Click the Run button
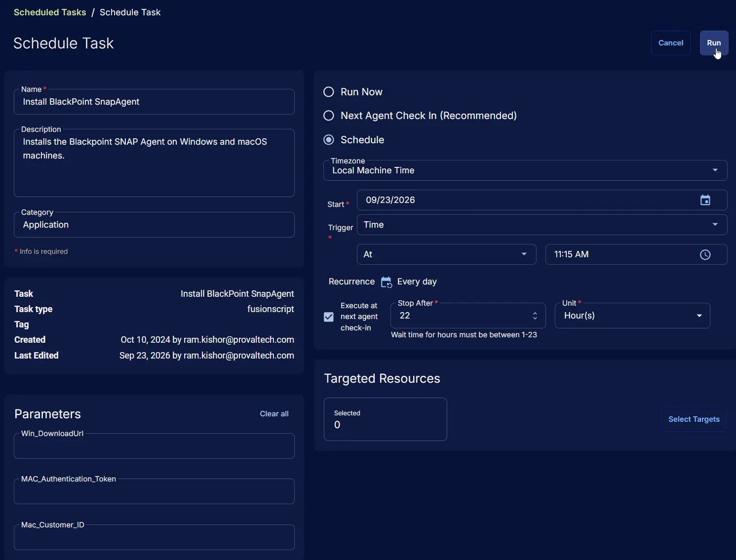 click(x=714, y=43)
